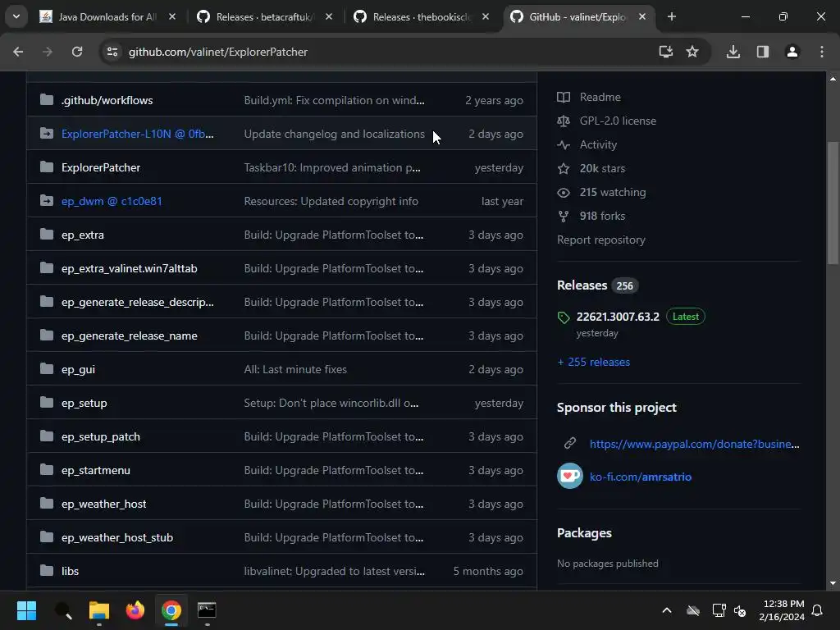Click the Ko-fi avatar image
Image resolution: width=840 pixels, height=630 pixels.
pos(570,476)
